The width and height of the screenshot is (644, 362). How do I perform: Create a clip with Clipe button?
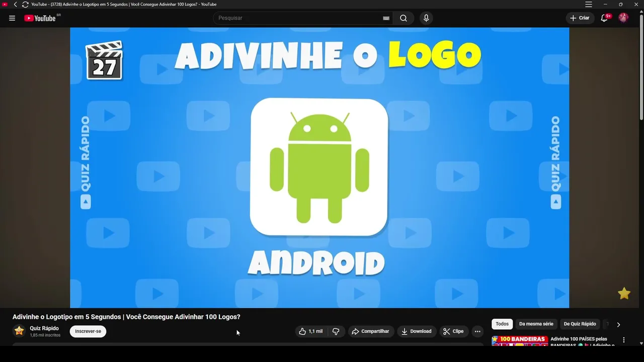point(454,331)
